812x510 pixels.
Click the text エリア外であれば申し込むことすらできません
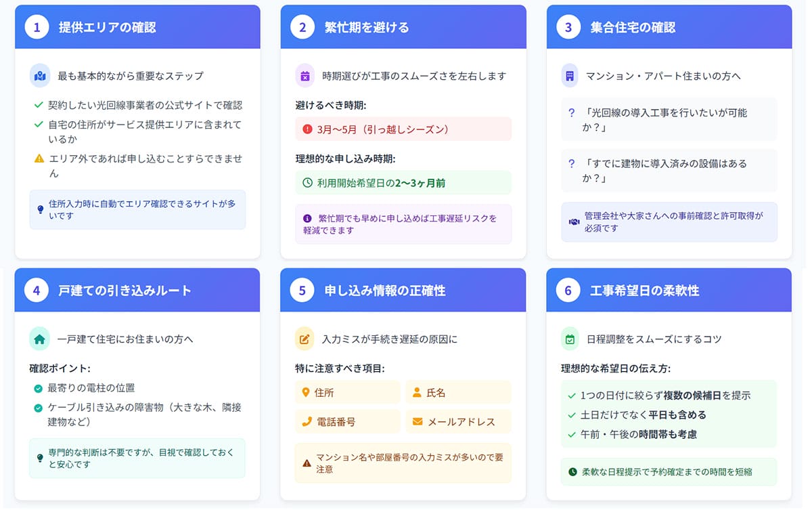point(145,166)
